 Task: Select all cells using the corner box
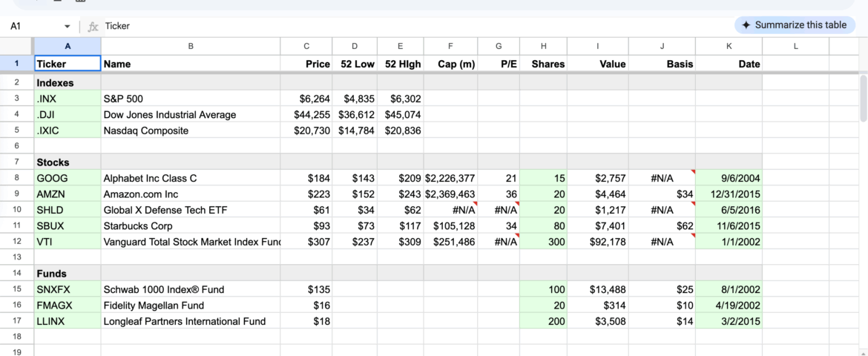click(x=17, y=47)
